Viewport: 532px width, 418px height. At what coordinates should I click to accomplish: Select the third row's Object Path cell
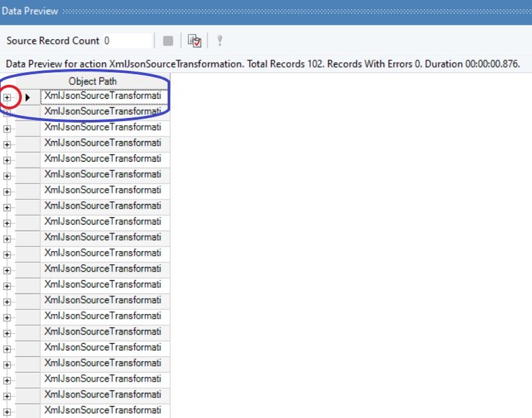(105, 128)
